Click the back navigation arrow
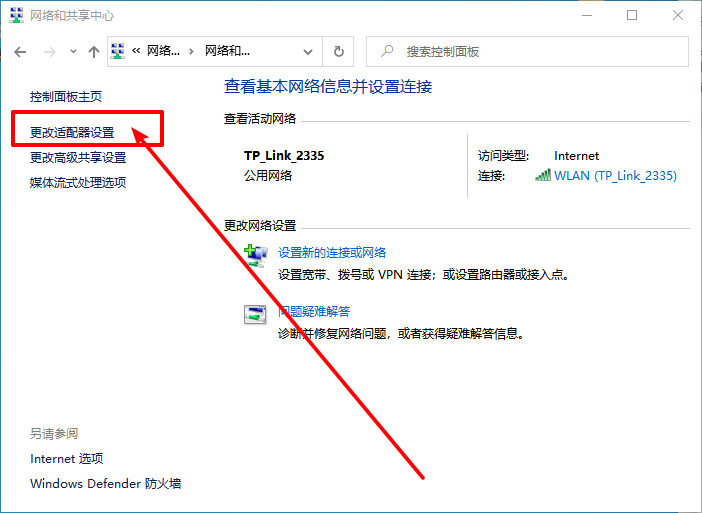 click(x=20, y=52)
